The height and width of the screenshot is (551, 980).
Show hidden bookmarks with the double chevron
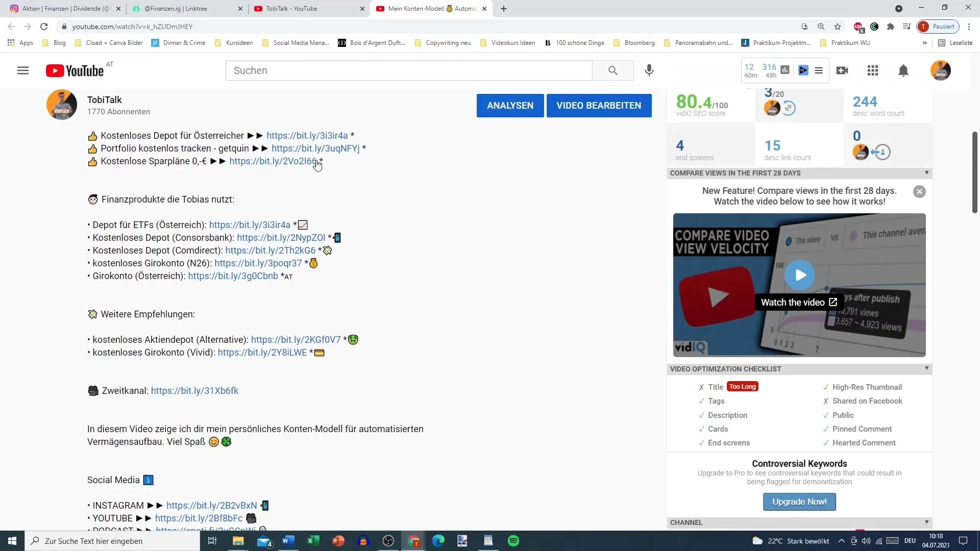click(924, 43)
